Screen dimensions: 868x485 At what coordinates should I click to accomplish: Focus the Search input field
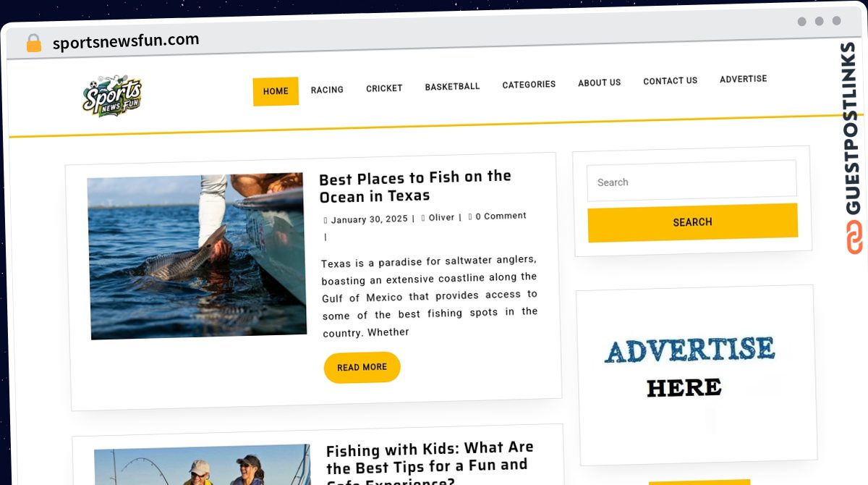click(692, 180)
